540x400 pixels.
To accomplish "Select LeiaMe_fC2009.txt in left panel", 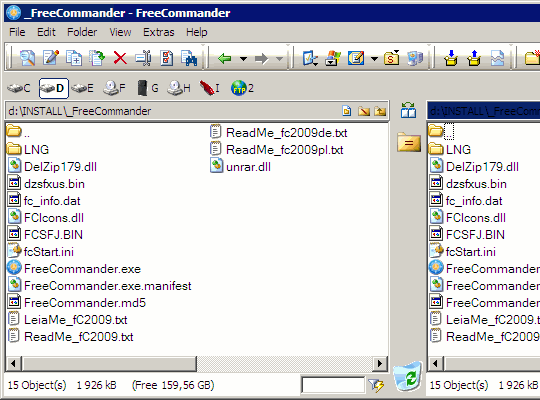I will (68, 319).
